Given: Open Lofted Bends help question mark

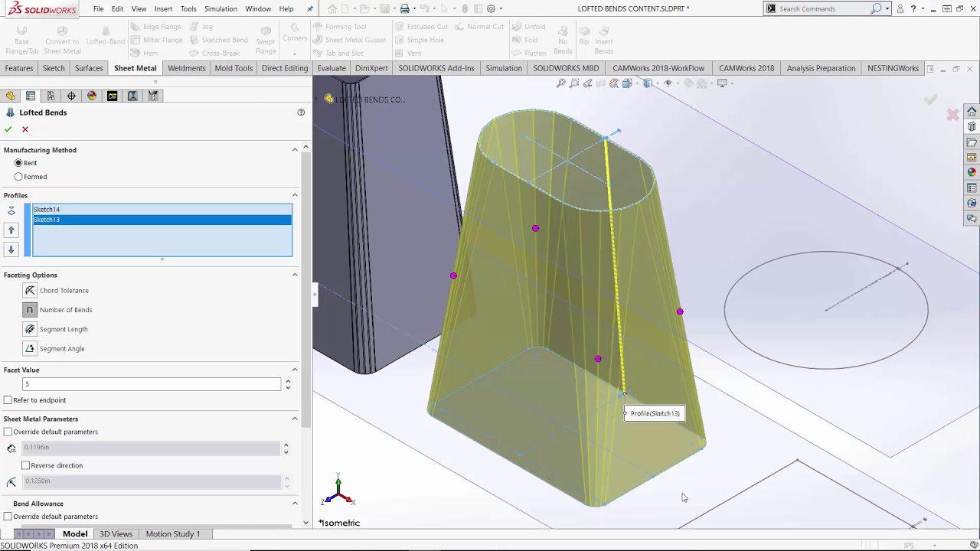Looking at the screenshot, I should point(301,112).
